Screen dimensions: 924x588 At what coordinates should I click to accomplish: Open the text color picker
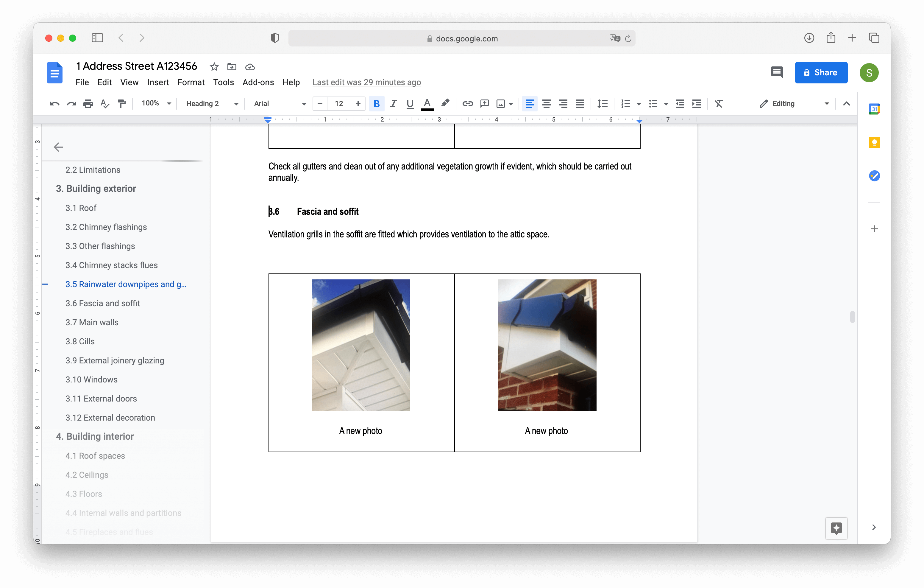coord(427,104)
